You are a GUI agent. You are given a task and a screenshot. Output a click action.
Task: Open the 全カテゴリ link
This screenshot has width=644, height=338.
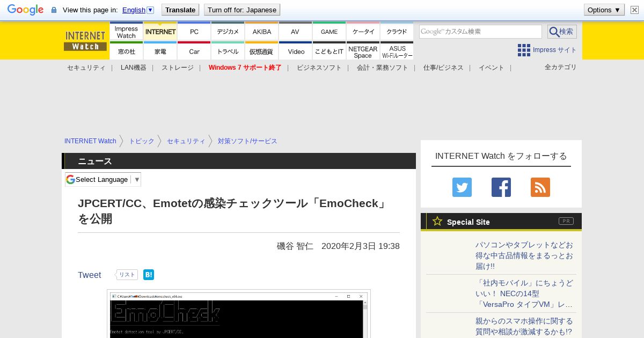(561, 67)
